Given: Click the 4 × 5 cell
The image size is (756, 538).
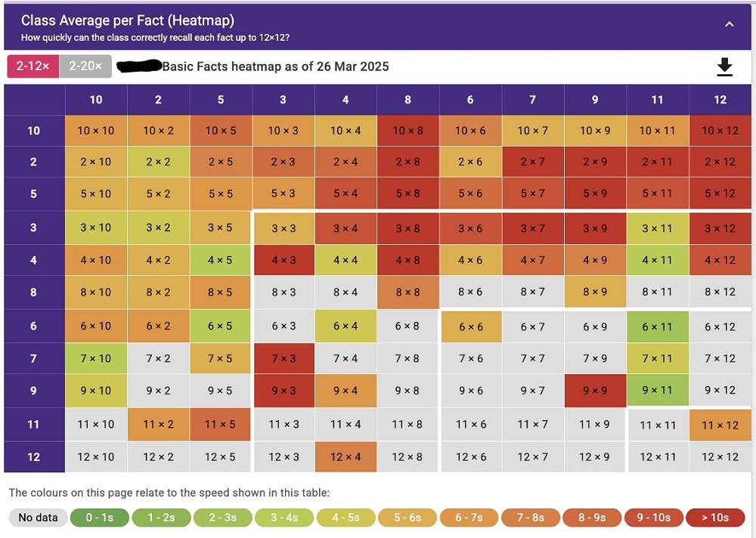Looking at the screenshot, I should tap(220, 260).
